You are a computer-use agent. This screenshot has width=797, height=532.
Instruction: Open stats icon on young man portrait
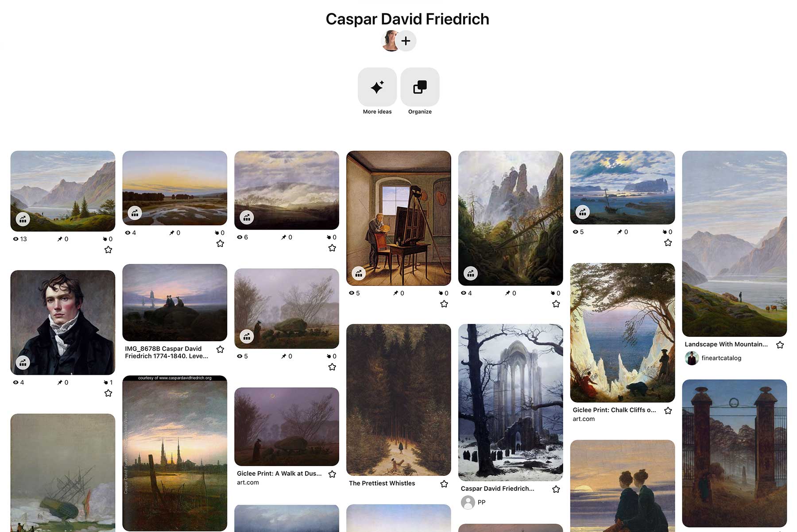(23, 363)
